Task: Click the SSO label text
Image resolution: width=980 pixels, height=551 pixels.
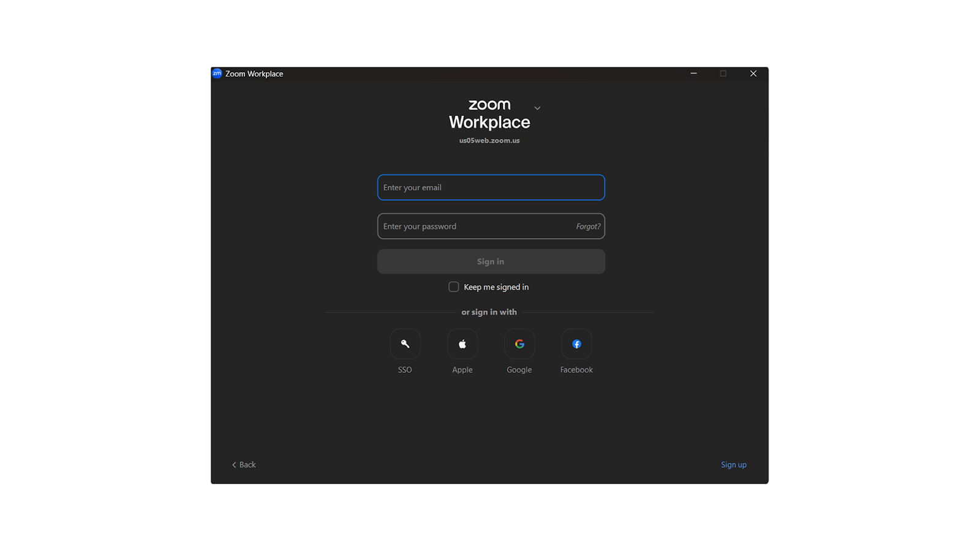Action: coord(405,370)
